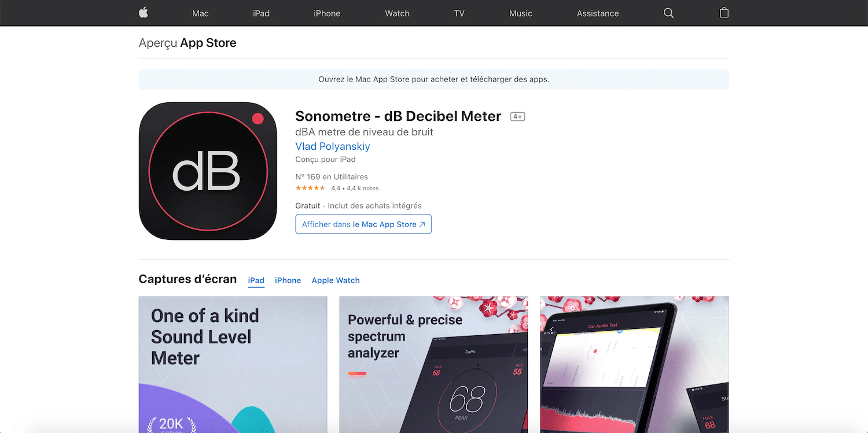Open the iPad menu item

(261, 13)
